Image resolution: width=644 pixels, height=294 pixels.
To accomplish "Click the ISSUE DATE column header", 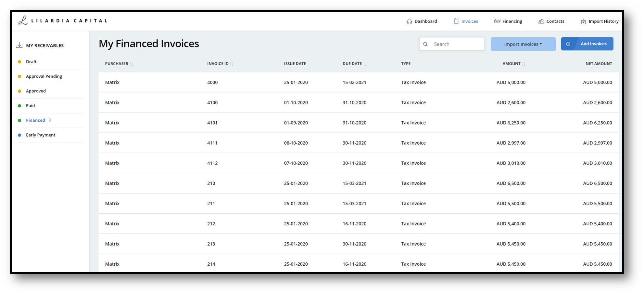I will coord(295,64).
